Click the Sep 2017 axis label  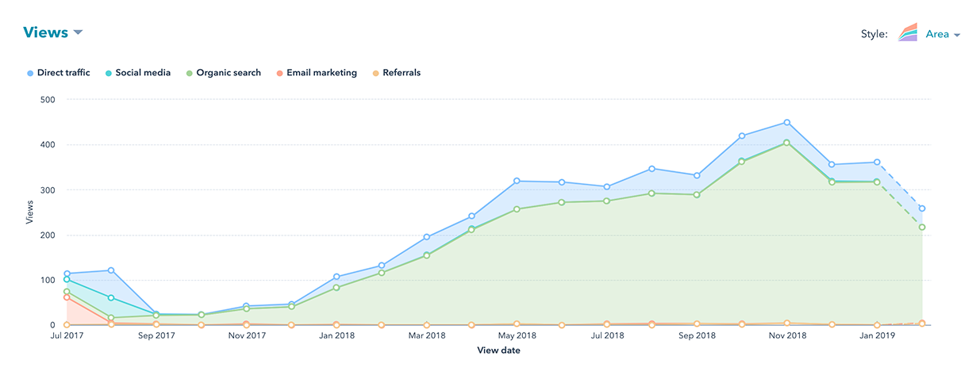156,336
